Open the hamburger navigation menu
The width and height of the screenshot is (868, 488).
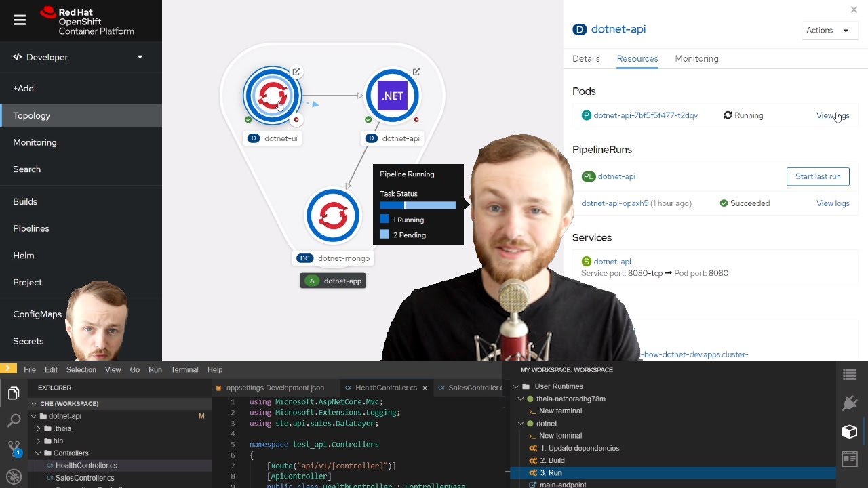point(20,20)
